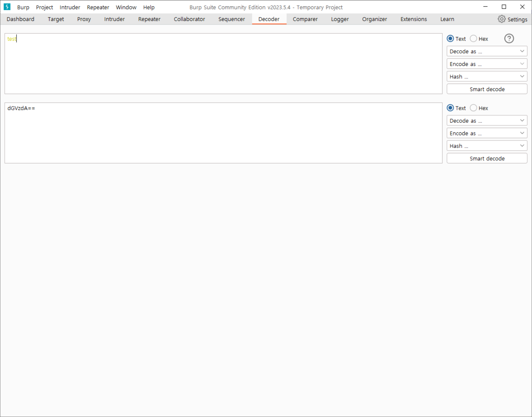
Task: Close the Burp Suite window
Action: click(522, 7)
